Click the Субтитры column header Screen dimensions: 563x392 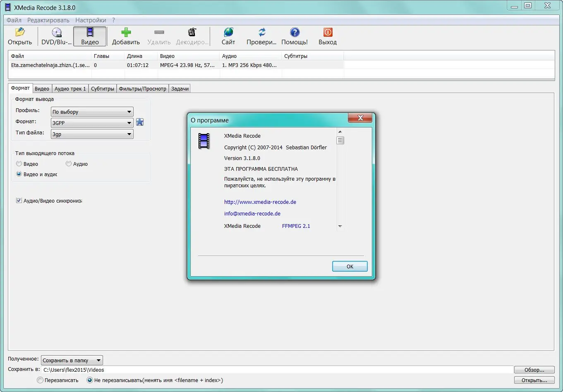(312, 56)
